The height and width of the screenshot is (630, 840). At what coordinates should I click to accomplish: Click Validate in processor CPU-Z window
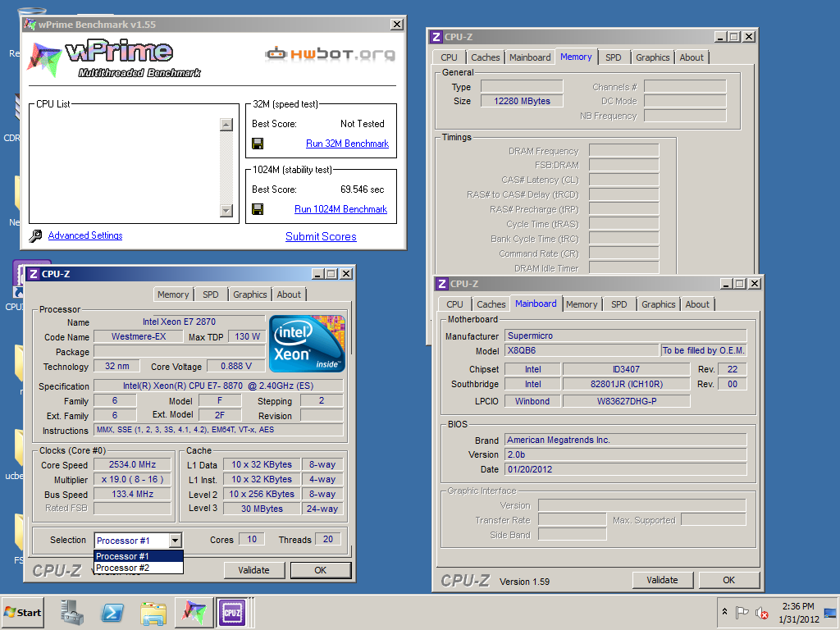click(254, 570)
